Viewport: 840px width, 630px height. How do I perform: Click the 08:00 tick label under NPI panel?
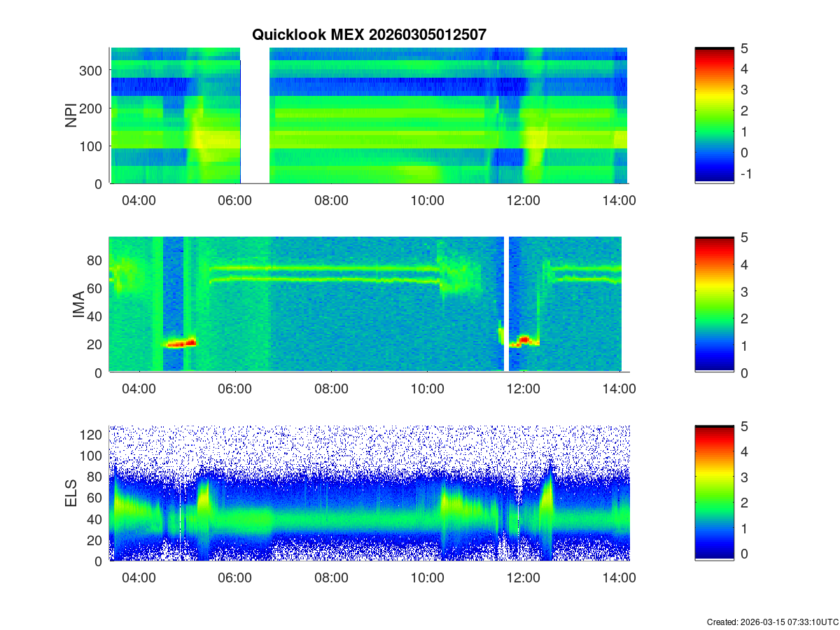point(331,201)
